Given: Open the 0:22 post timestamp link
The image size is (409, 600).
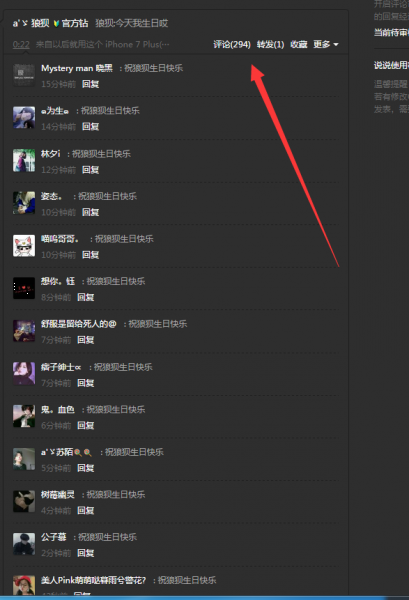Looking at the screenshot, I should (x=21, y=44).
